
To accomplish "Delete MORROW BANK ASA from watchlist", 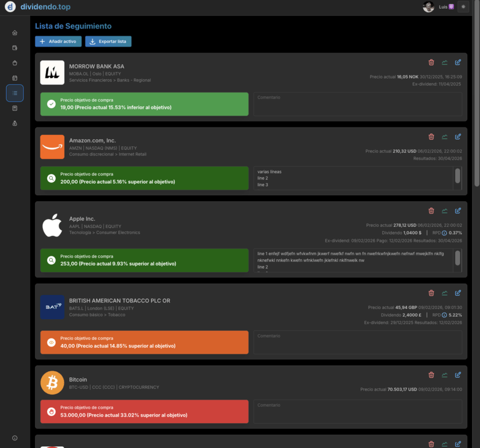I will pos(431,62).
